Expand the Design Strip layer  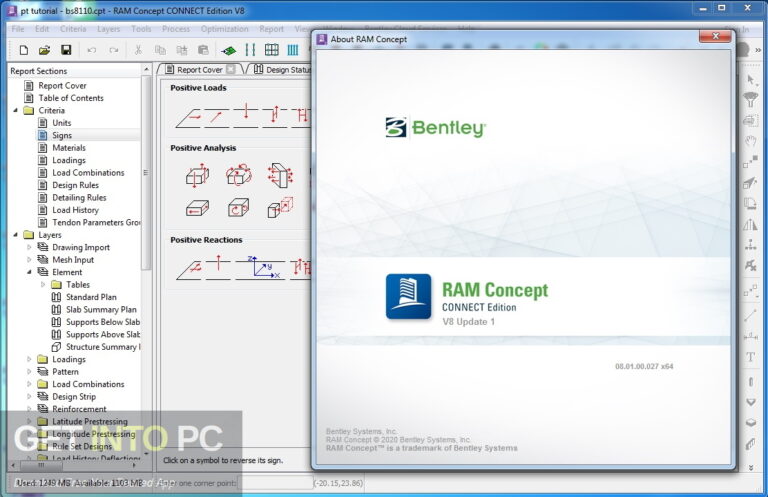click(29, 397)
